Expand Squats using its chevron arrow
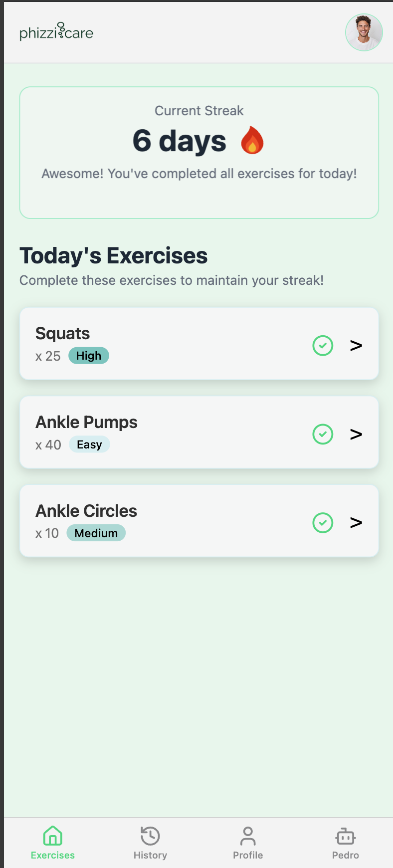 click(356, 345)
